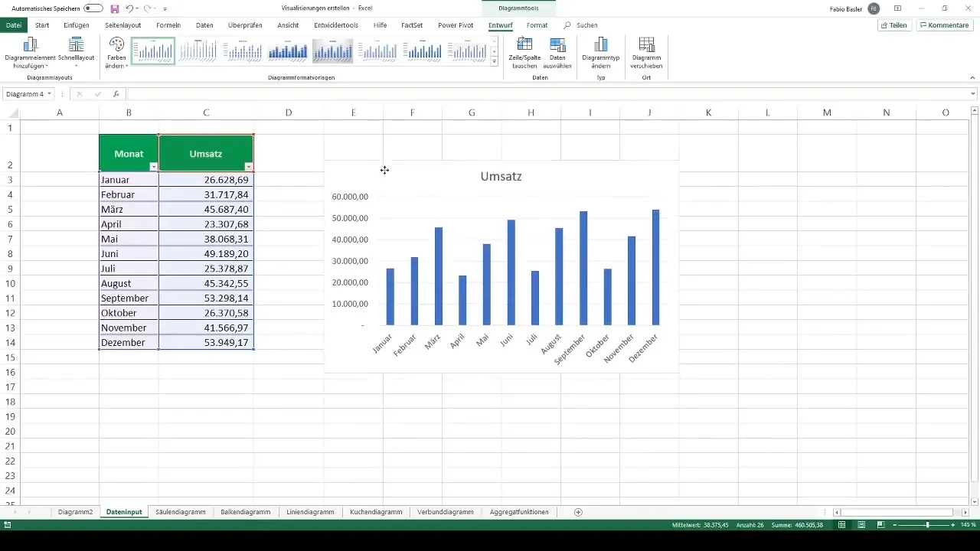Open the Überprüfen ribbon tab
The image size is (980, 551).
click(x=245, y=25)
